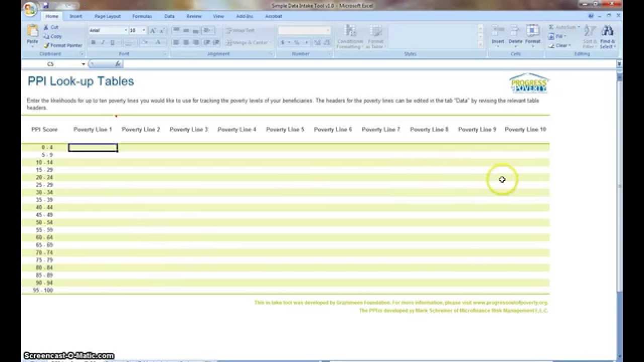The height and width of the screenshot is (362, 644).
Task: Click the Save icon in quick access toolbar
Action: coord(46,6)
